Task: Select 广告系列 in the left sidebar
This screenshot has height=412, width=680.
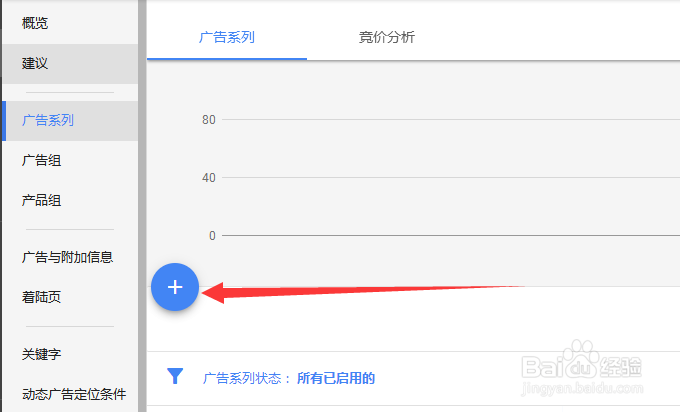Action: point(48,120)
